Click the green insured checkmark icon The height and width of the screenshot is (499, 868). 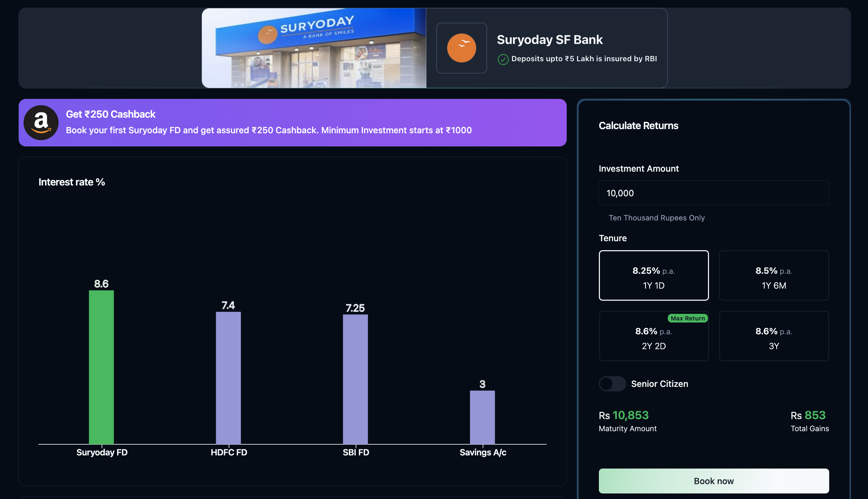(503, 60)
